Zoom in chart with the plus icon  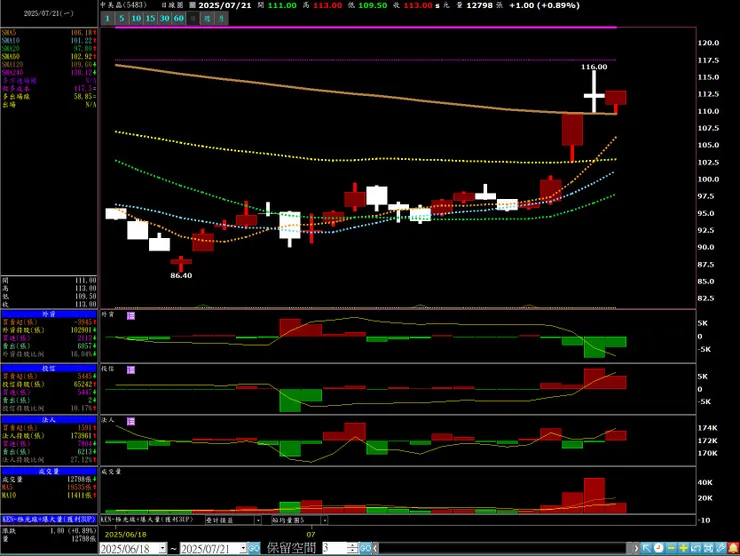[x=683, y=548]
